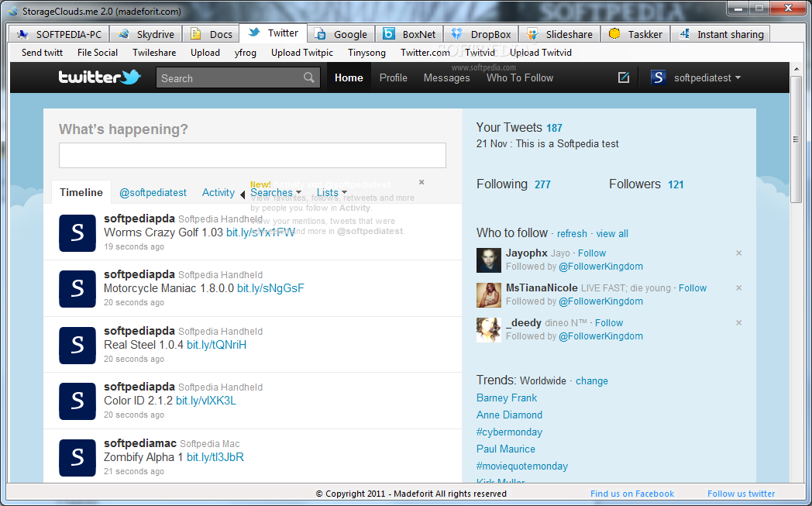Image resolution: width=812 pixels, height=506 pixels.
Task: Click the Instant sharing tab icon
Action: pyautogui.click(x=685, y=34)
